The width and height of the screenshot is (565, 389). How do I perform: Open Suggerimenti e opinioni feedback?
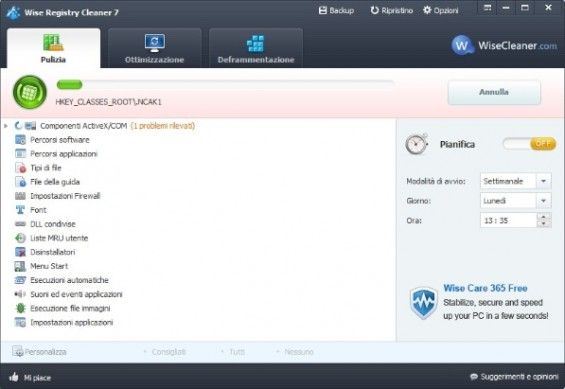[x=514, y=377]
